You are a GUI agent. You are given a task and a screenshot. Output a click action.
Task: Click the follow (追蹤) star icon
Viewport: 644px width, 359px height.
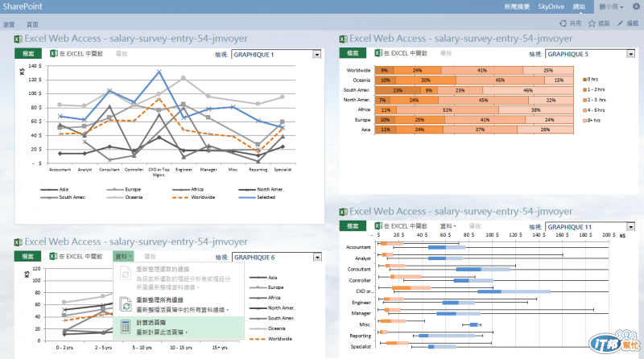coord(592,23)
